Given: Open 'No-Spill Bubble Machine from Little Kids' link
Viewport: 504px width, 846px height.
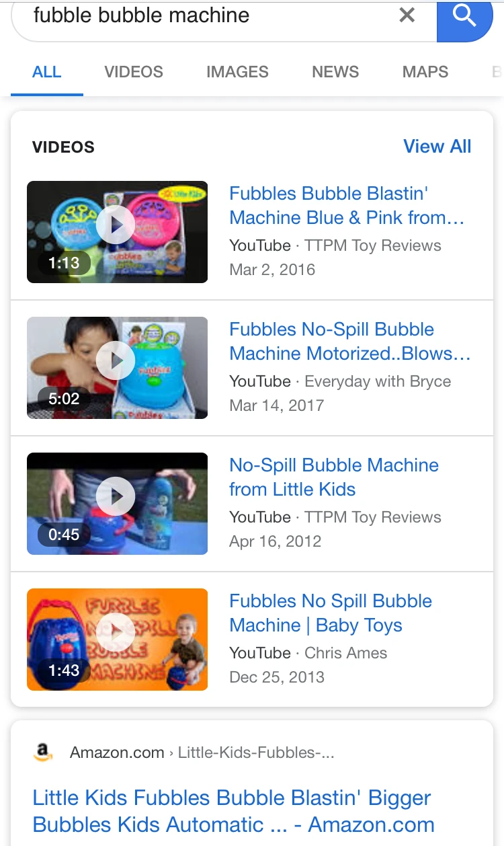Looking at the screenshot, I should coord(334,477).
